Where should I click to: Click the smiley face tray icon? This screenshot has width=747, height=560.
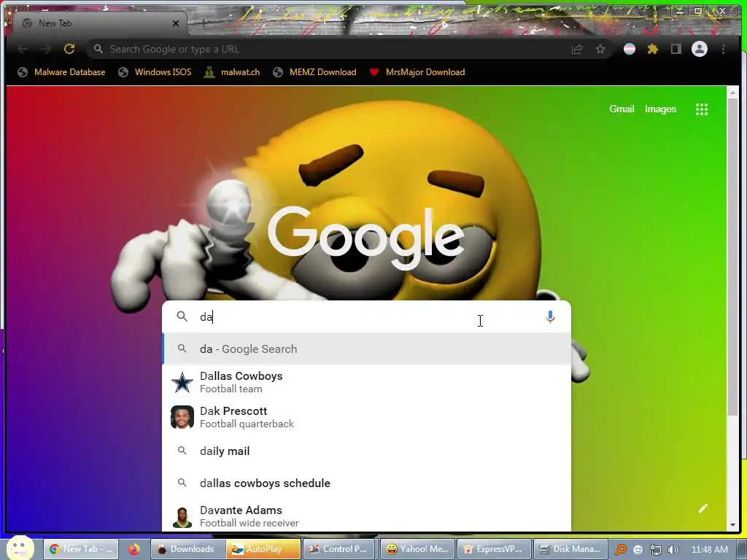pyautogui.click(x=638, y=550)
